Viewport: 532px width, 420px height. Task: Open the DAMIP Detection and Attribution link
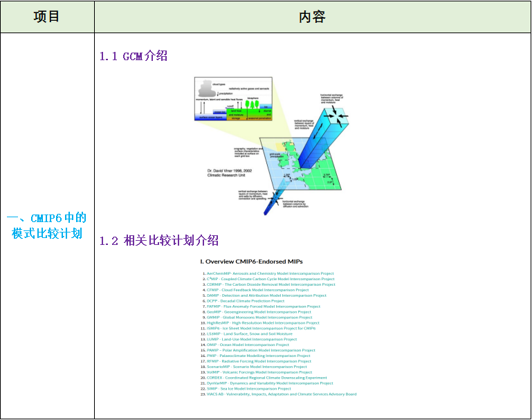tap(266, 295)
